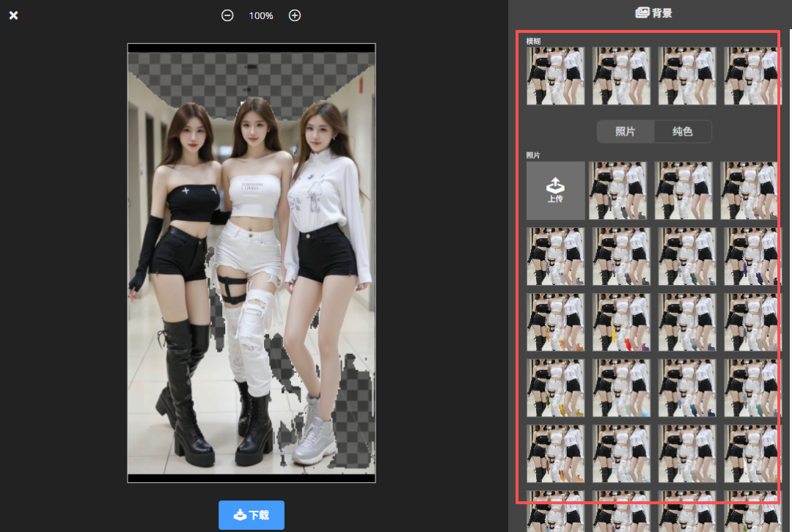Choose the second photo thumbnail after 上传

[x=683, y=191]
